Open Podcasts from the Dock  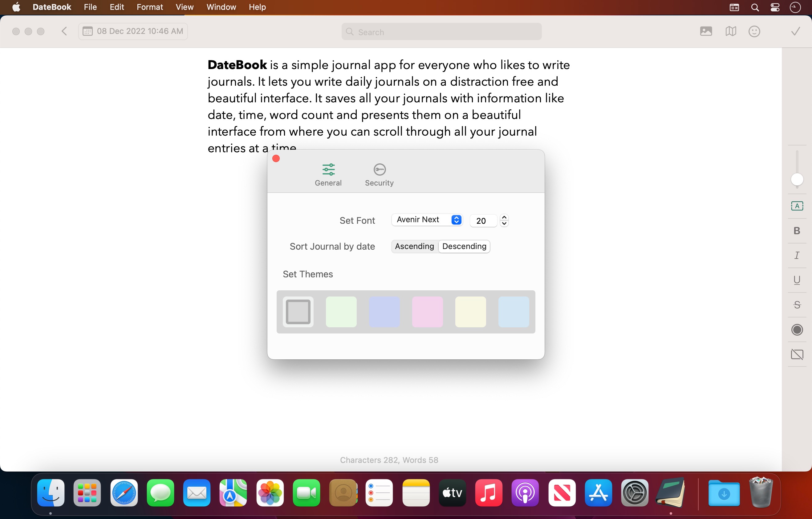click(526, 493)
